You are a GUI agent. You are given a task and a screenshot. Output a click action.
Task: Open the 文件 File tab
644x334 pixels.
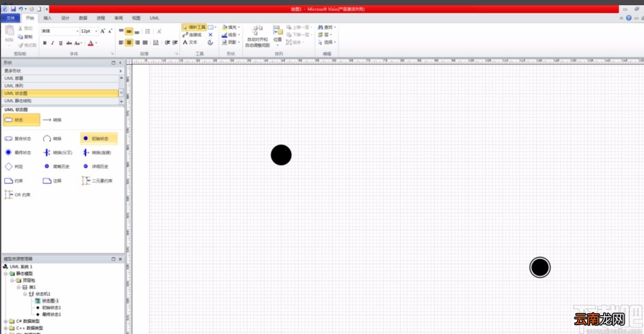pos(10,18)
